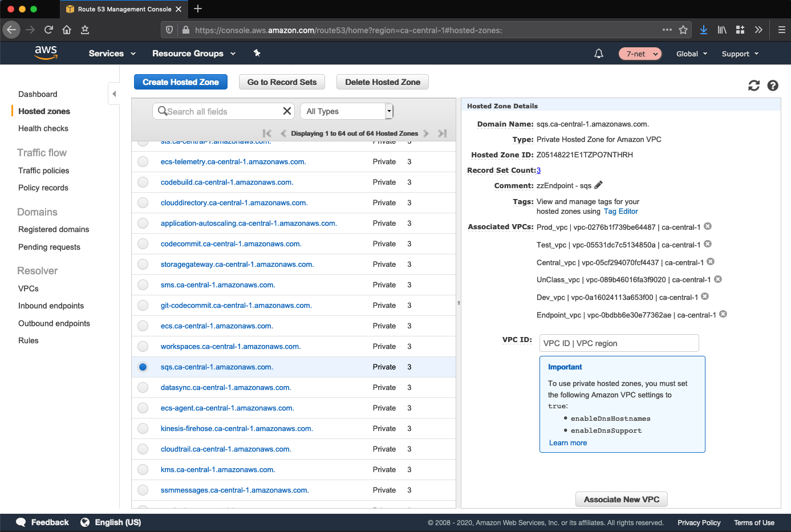Viewport: 791px width, 532px height.
Task: Click the notifications bell icon
Action: [x=598, y=54]
